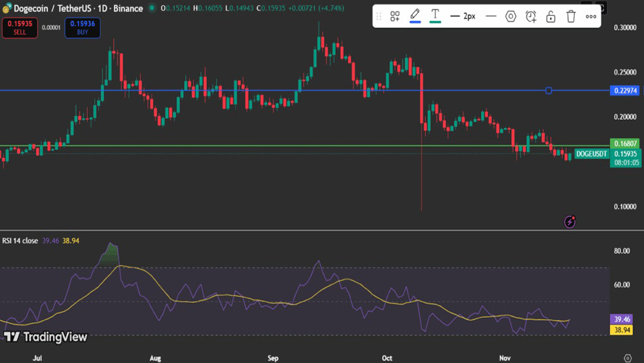Select the text color T icon

435,16
